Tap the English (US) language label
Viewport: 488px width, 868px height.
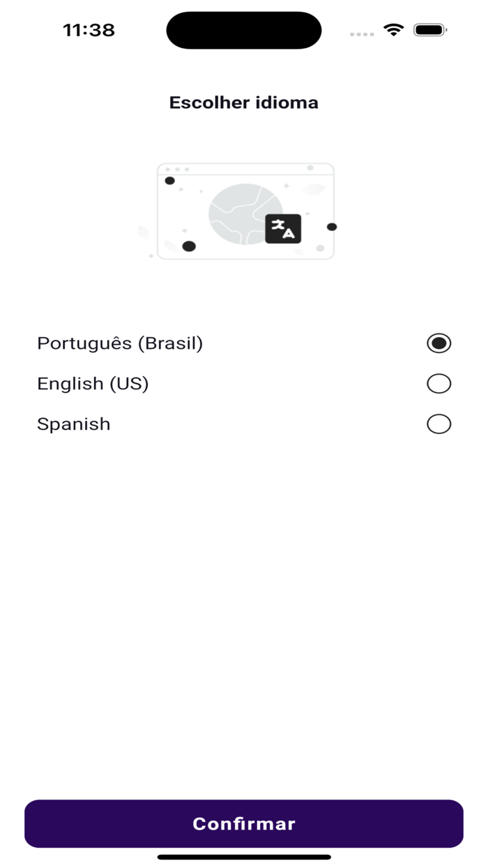coord(93,383)
